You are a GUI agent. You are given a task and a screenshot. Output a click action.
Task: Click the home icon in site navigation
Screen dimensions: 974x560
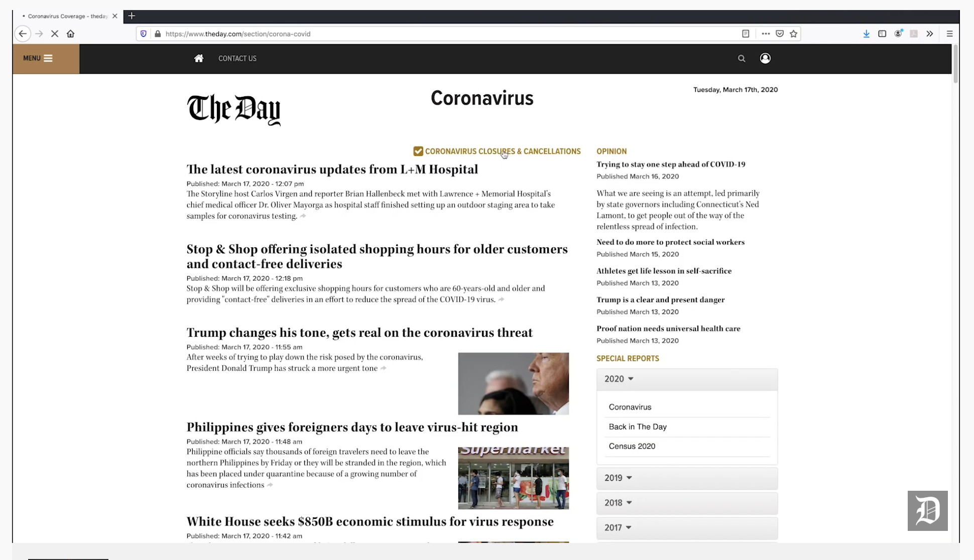pos(199,59)
